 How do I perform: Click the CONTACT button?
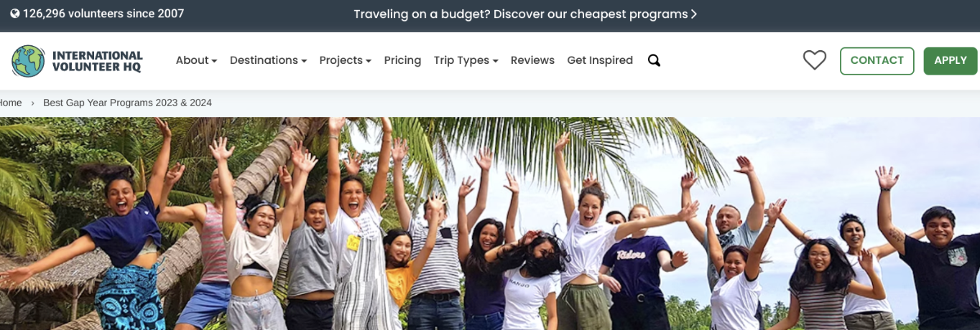coord(877,61)
